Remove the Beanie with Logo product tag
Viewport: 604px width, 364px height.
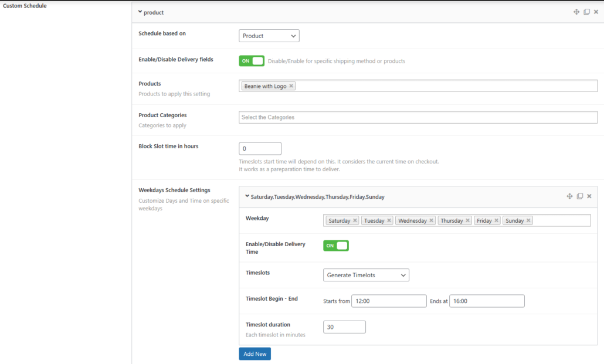(291, 85)
